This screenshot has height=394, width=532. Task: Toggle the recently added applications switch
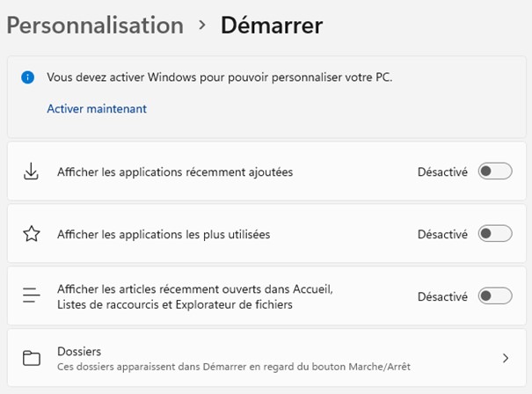point(494,172)
